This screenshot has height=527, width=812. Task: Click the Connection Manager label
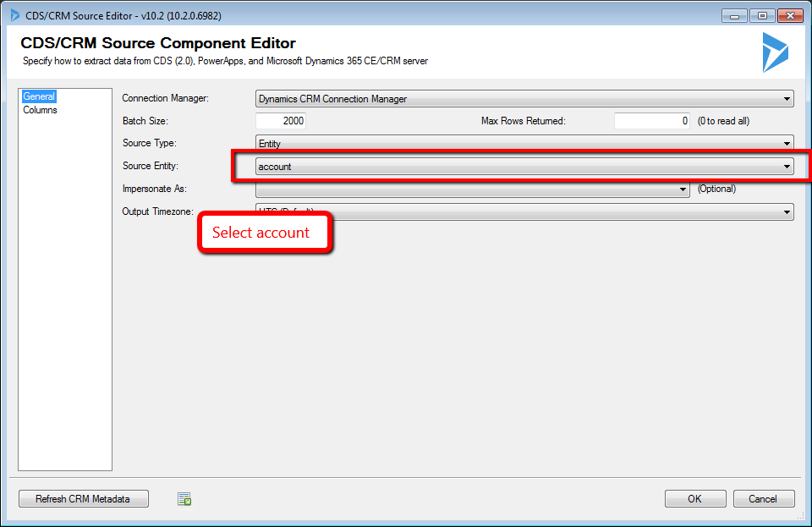[165, 98]
